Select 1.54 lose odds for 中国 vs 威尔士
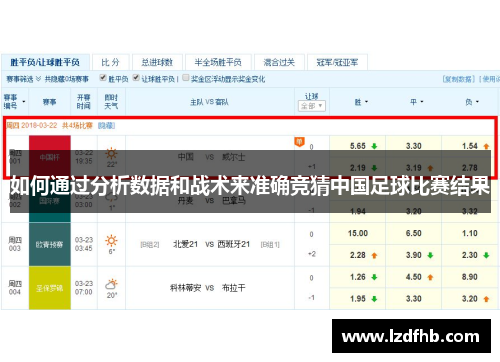 tap(470, 146)
